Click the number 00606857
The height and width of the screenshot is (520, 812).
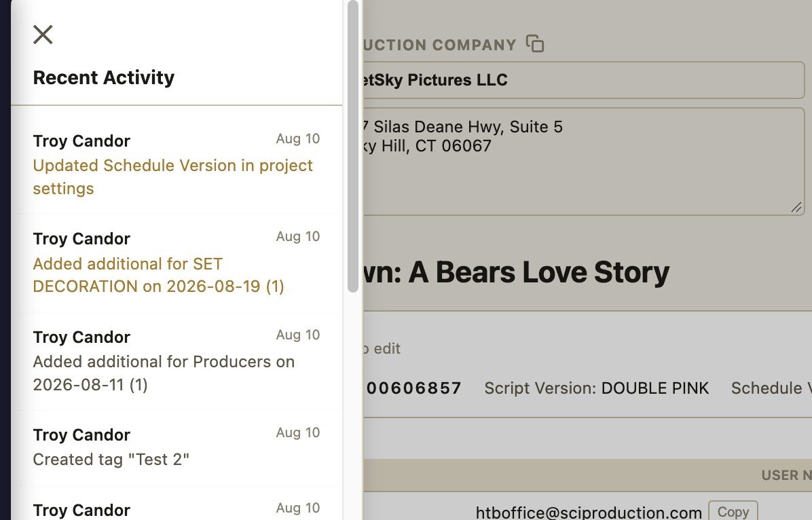413,388
